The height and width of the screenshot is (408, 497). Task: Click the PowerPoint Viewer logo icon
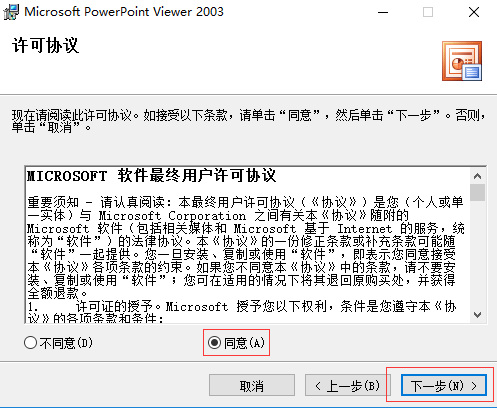pyautogui.click(x=462, y=61)
